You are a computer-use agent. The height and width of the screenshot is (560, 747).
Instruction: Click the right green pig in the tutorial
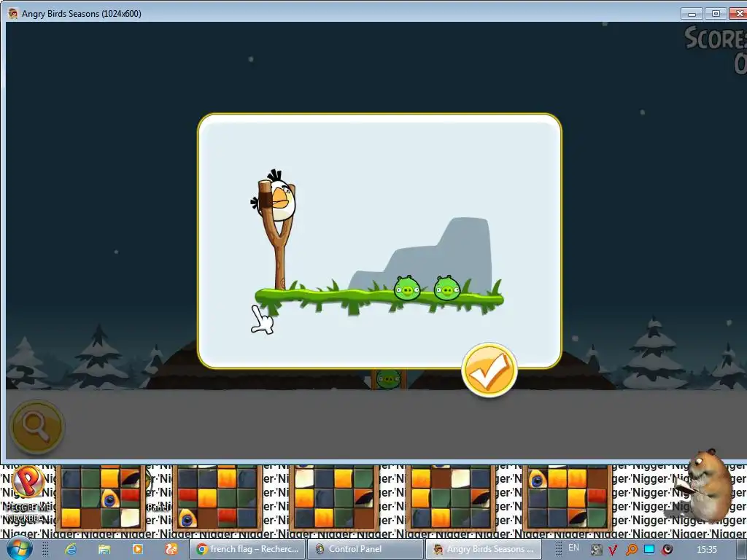(x=447, y=288)
